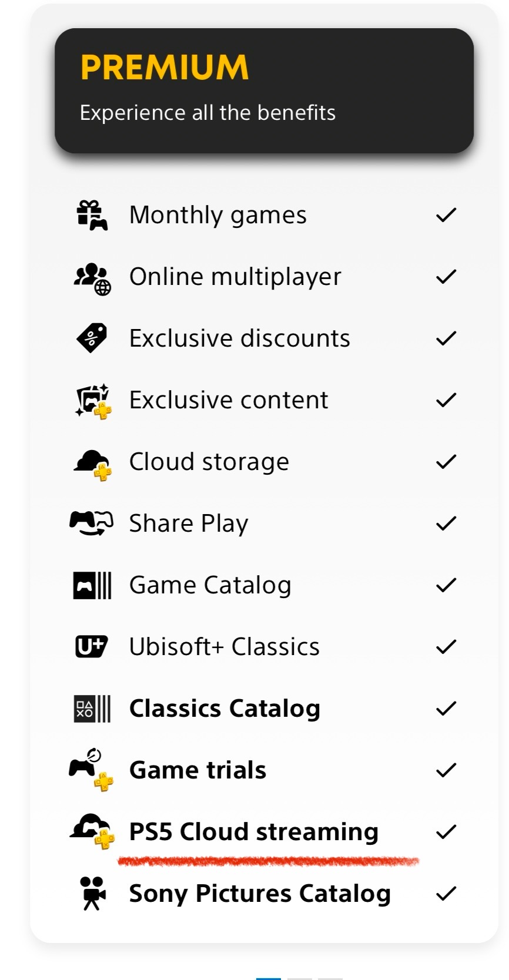Viewport: 509px width, 980px height.
Task: Click the checkmark next to Cloud storage
Action: point(446,462)
